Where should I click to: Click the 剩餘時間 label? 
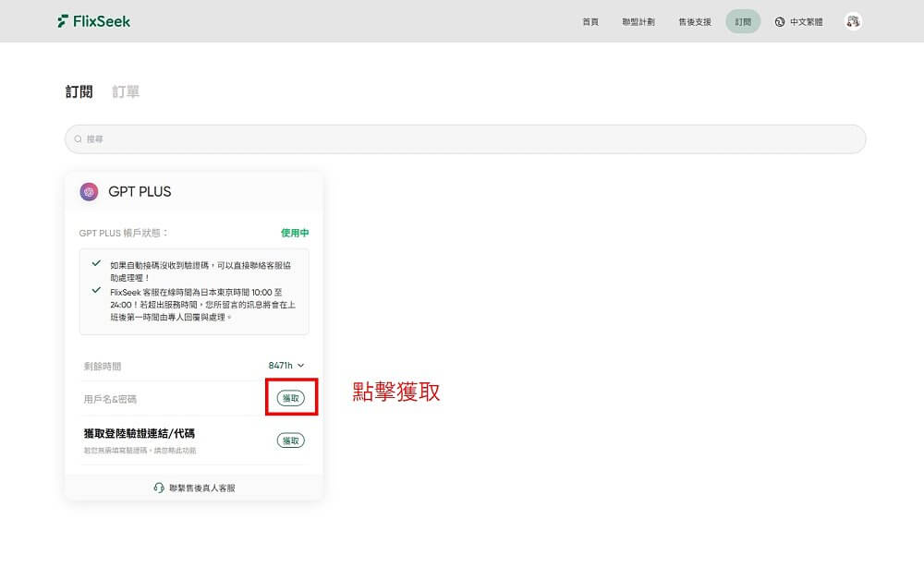tap(102, 367)
